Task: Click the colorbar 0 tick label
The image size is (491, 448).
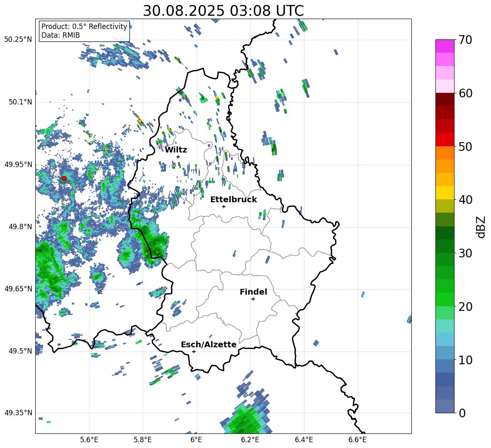Action: [x=462, y=413]
